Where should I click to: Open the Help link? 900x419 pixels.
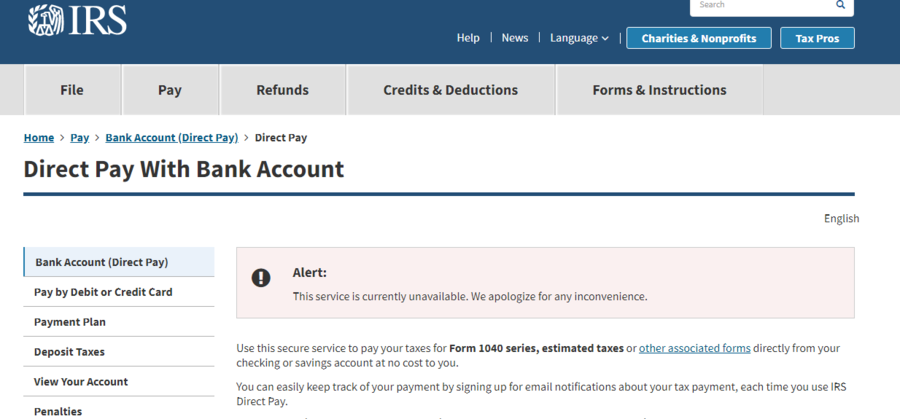[468, 38]
